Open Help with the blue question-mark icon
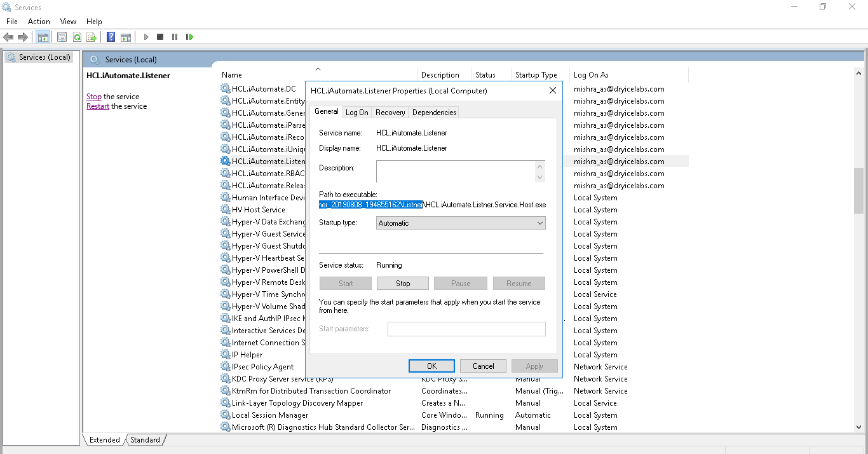Image resolution: width=868 pixels, height=454 pixels. (111, 37)
